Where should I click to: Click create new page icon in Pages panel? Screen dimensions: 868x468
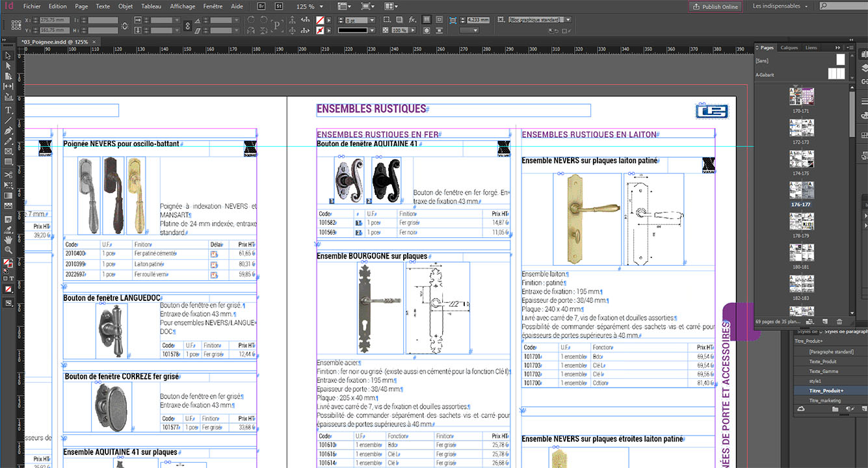pos(824,322)
